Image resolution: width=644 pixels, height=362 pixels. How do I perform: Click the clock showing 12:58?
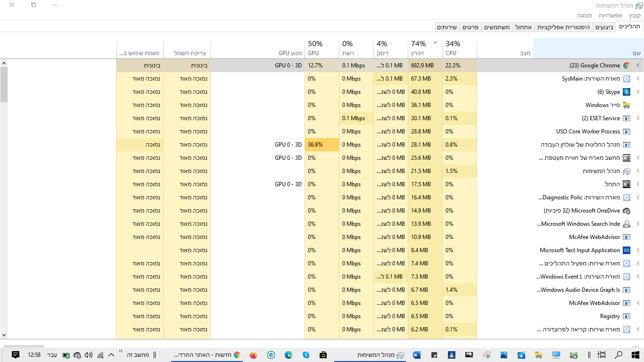coord(34,355)
